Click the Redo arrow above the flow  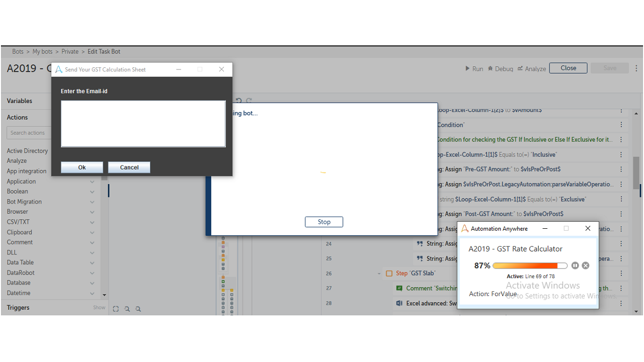pyautogui.click(x=249, y=101)
